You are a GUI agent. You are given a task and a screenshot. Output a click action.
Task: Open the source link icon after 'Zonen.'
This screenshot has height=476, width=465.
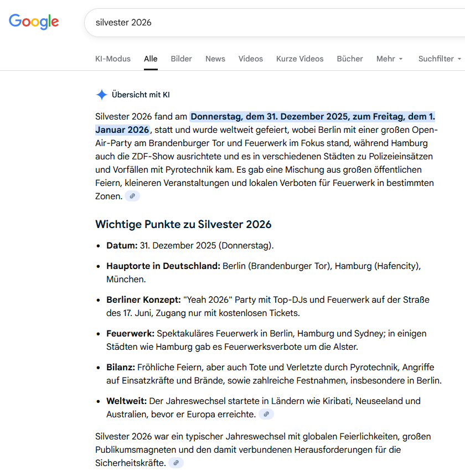point(132,196)
